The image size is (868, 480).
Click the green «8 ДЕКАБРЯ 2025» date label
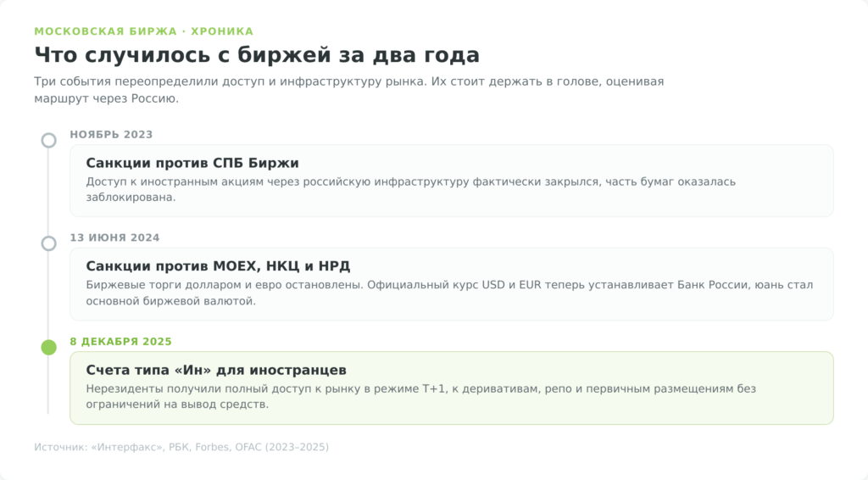120,342
